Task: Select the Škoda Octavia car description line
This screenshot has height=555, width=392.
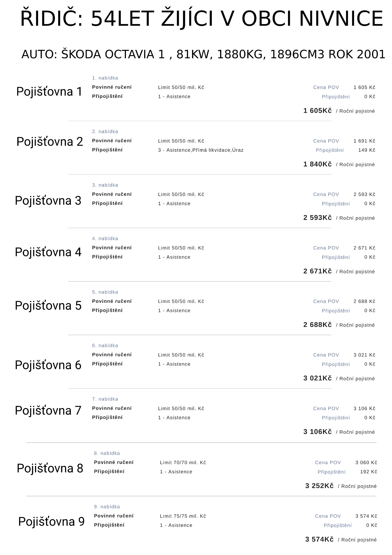Action: click(x=203, y=54)
